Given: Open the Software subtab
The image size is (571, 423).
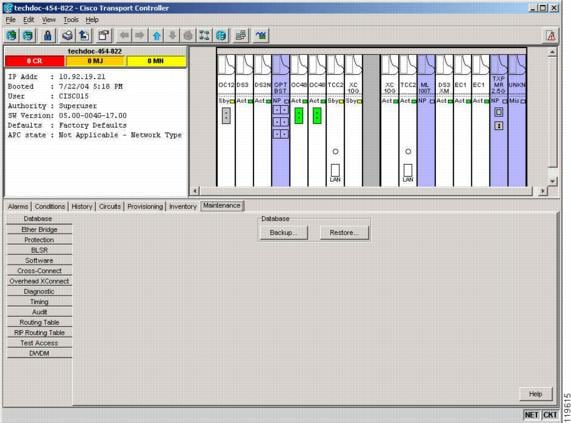Looking at the screenshot, I should (x=39, y=261).
